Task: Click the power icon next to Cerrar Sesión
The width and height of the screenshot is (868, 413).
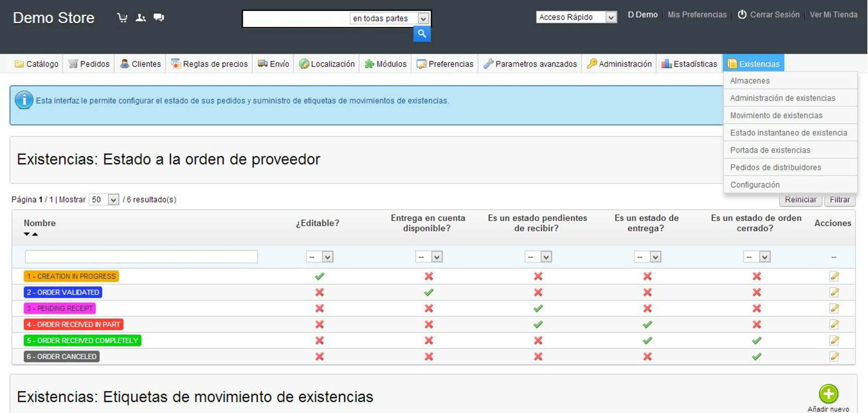Action: pyautogui.click(x=742, y=14)
